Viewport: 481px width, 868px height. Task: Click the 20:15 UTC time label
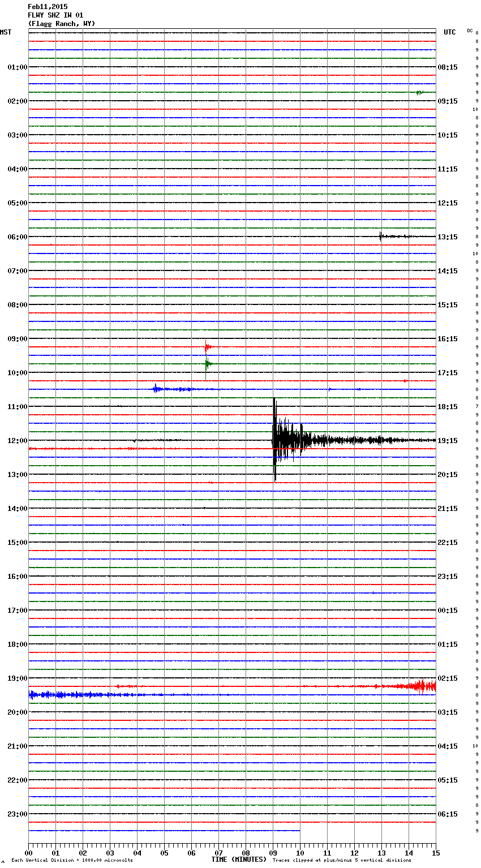(x=448, y=475)
